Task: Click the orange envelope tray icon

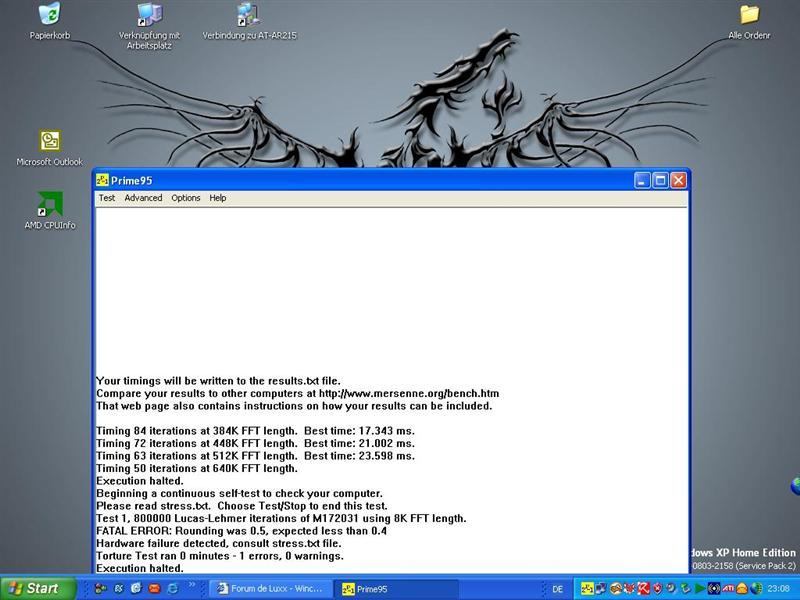Action: 742,588
